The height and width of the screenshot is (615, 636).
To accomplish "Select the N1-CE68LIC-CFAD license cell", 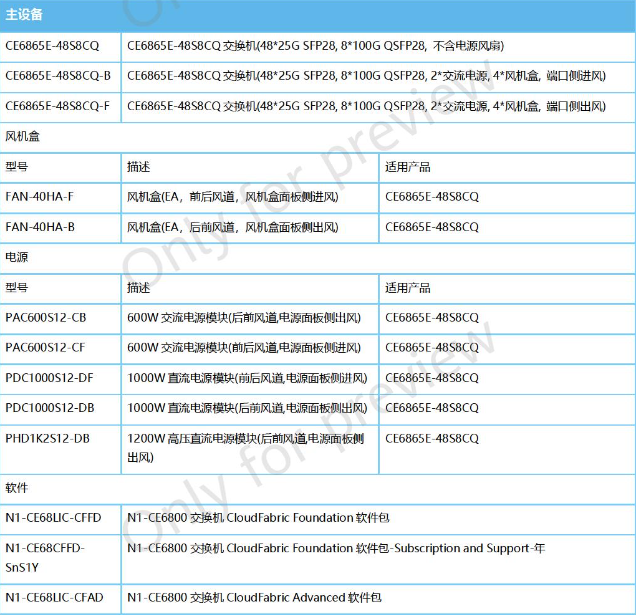I will pos(53,597).
